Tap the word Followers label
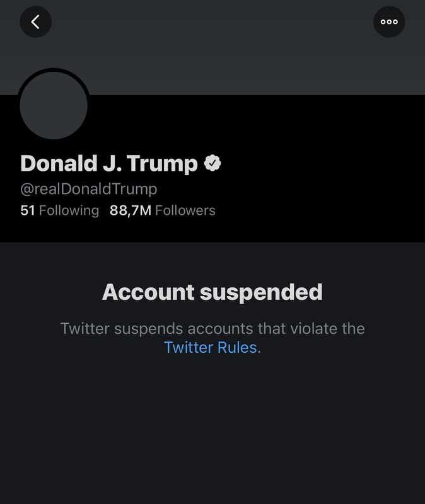This screenshot has height=504, width=425. coord(185,210)
